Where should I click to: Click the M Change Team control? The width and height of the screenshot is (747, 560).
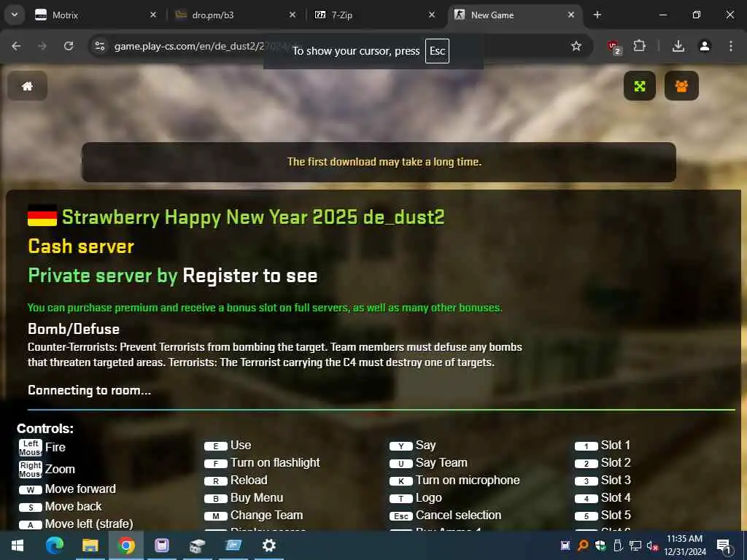click(x=253, y=516)
